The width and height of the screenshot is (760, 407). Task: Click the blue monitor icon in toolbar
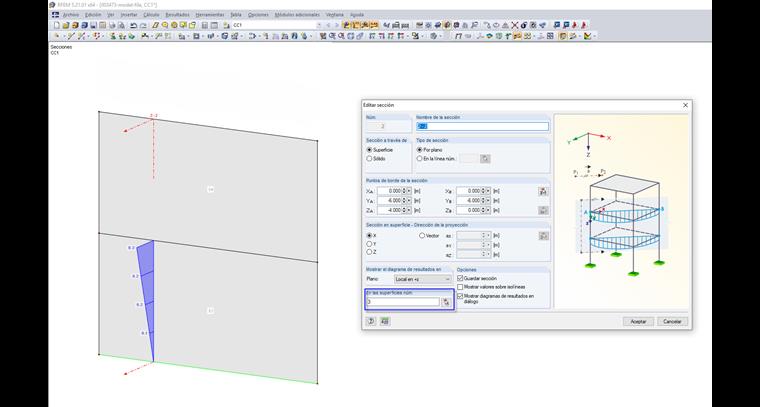tap(557, 25)
